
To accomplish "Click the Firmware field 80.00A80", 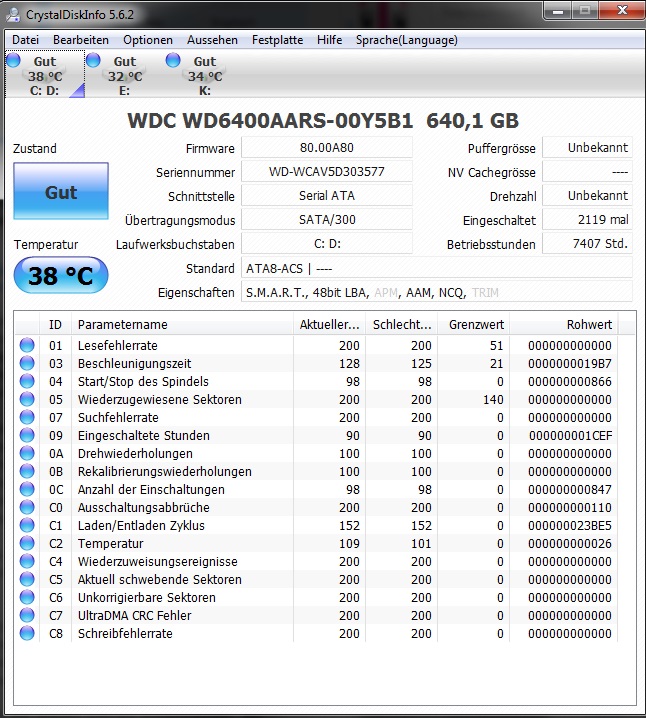I will [327, 147].
